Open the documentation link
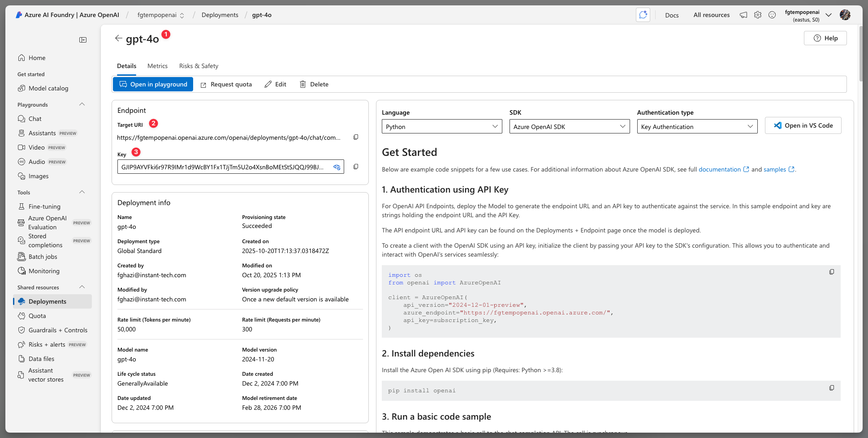868x438 pixels. click(x=723, y=169)
